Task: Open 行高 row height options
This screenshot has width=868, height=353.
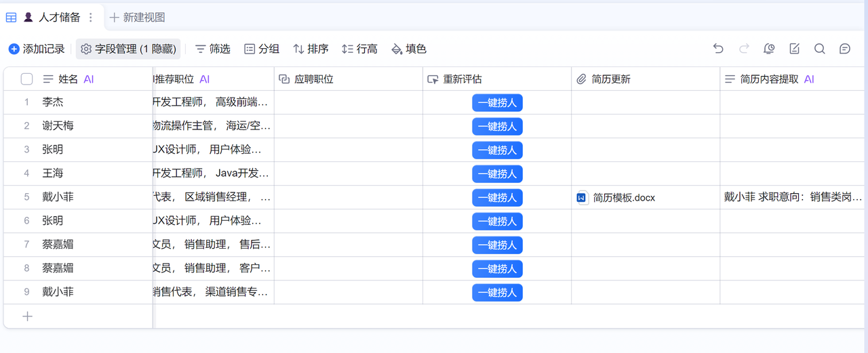Action: [x=359, y=49]
